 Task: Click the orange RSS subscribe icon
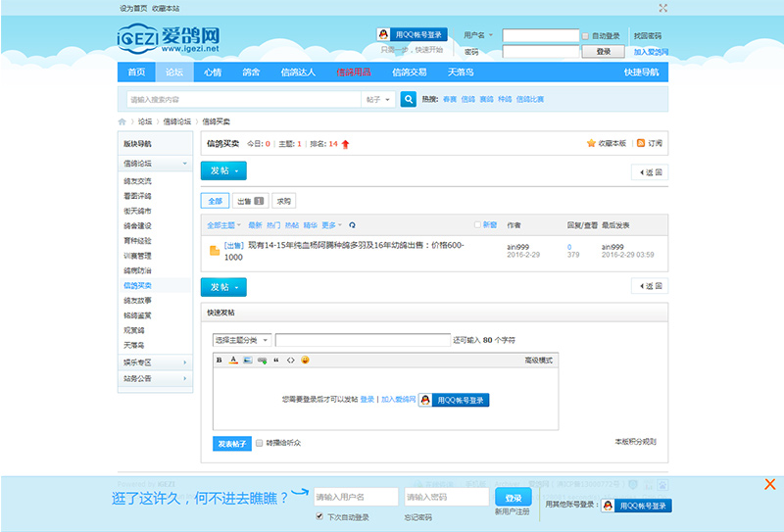point(641,143)
